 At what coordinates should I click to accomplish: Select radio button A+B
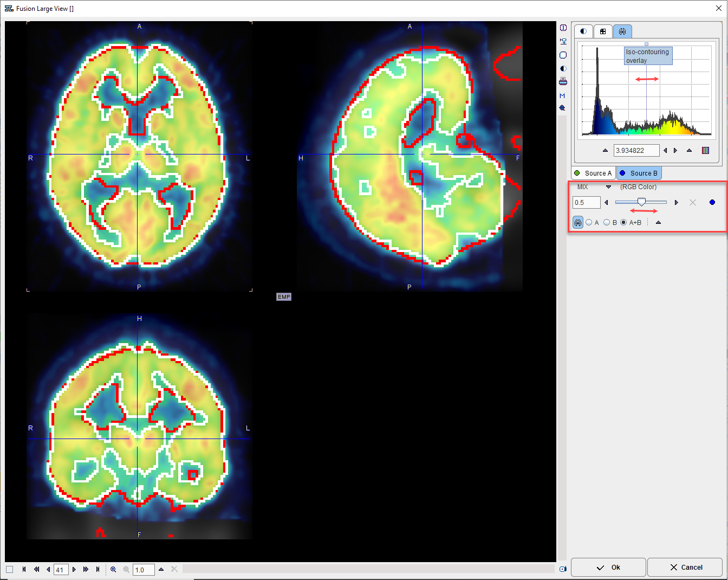tap(623, 223)
